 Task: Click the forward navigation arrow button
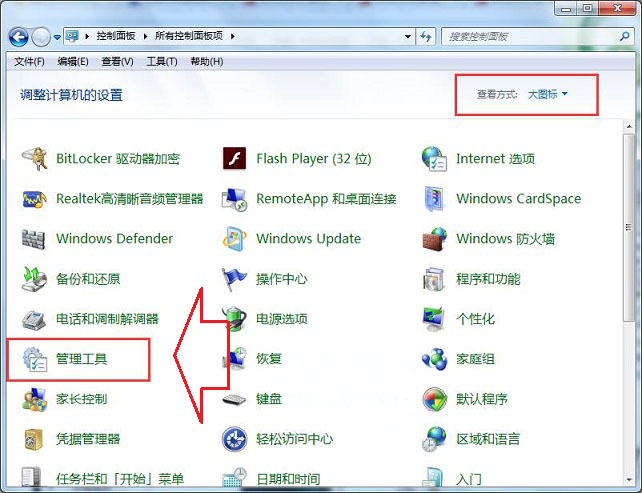[x=41, y=37]
